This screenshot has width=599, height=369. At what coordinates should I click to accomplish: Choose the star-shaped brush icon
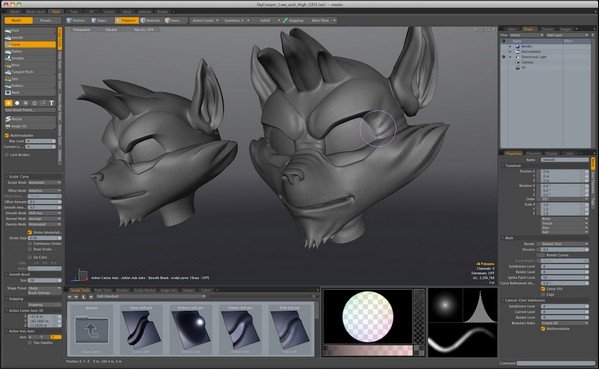pyautogui.click(x=34, y=103)
